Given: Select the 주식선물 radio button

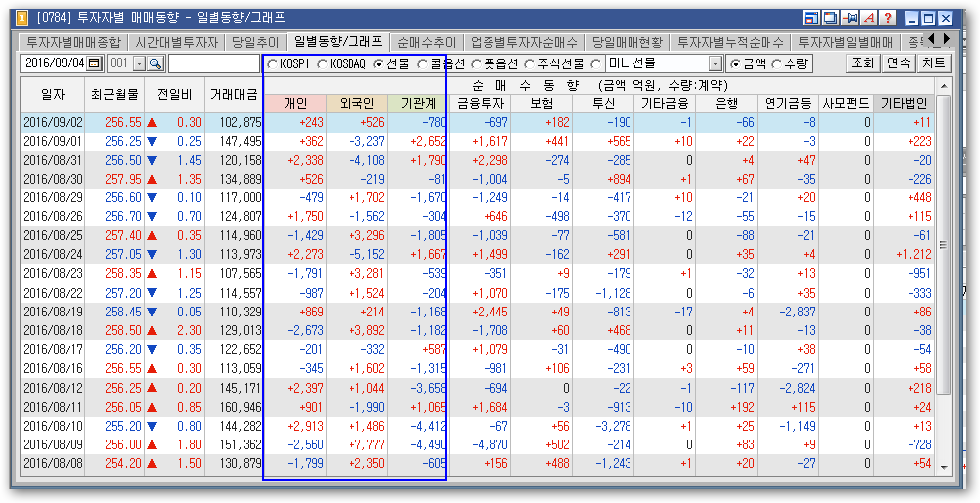Looking at the screenshot, I should (530, 63).
